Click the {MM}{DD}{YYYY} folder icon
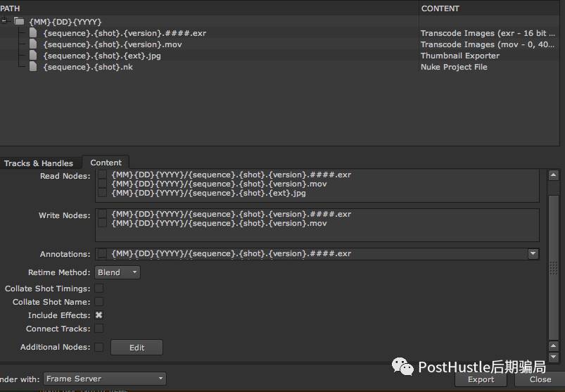The width and height of the screenshot is (565, 392). [x=19, y=22]
